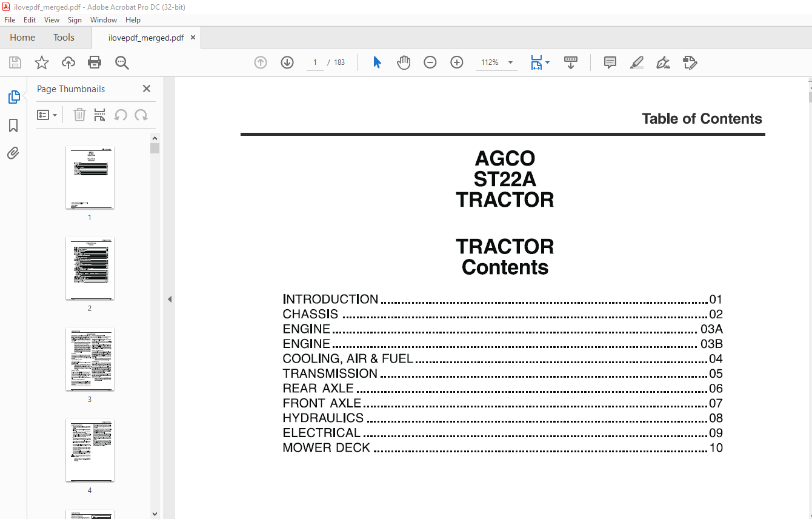Open the Attachments paperclip icon
The width and height of the screenshot is (812, 519).
click(x=13, y=153)
